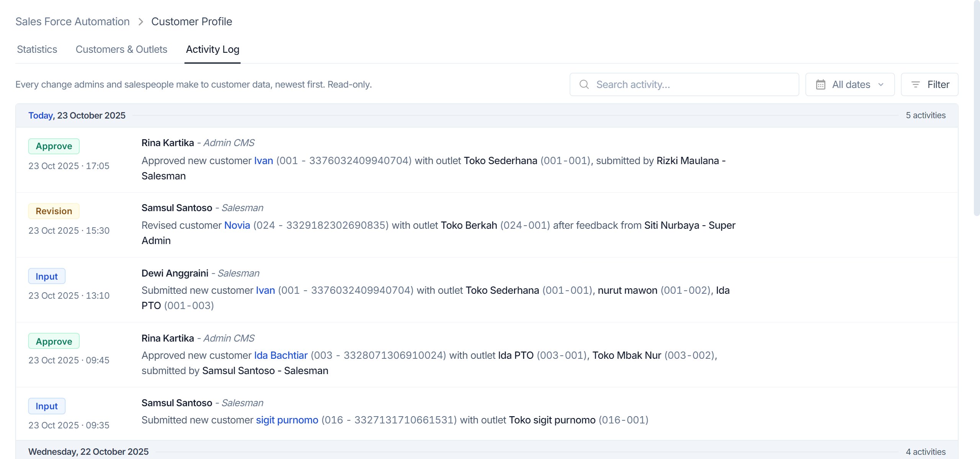Image resolution: width=980 pixels, height=459 pixels.
Task: Open customer sigit purnomo link
Action: pyautogui.click(x=287, y=420)
